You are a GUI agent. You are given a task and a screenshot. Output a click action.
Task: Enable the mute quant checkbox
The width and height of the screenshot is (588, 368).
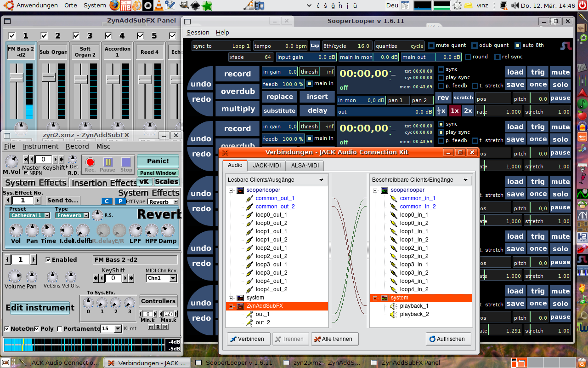point(431,46)
